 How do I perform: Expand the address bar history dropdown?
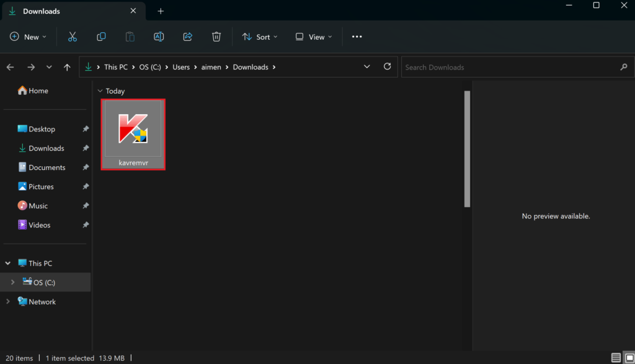(x=367, y=67)
